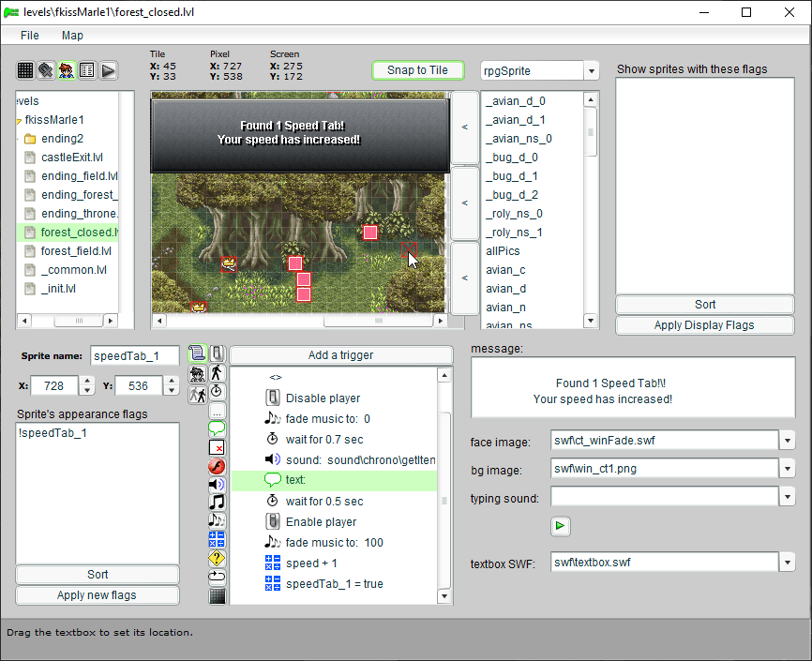Add a speech bubble text trigger icon
This screenshot has height=661, width=812.
(x=217, y=428)
